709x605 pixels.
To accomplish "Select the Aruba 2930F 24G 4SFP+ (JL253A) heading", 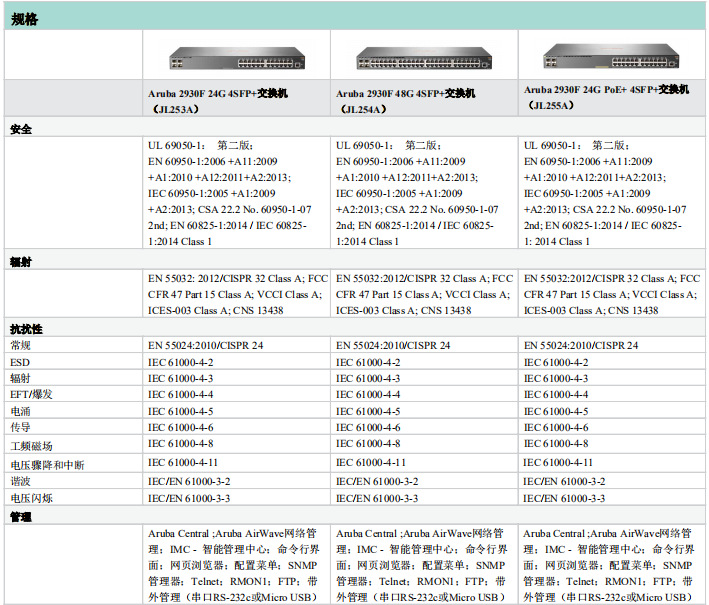I will click(218, 101).
